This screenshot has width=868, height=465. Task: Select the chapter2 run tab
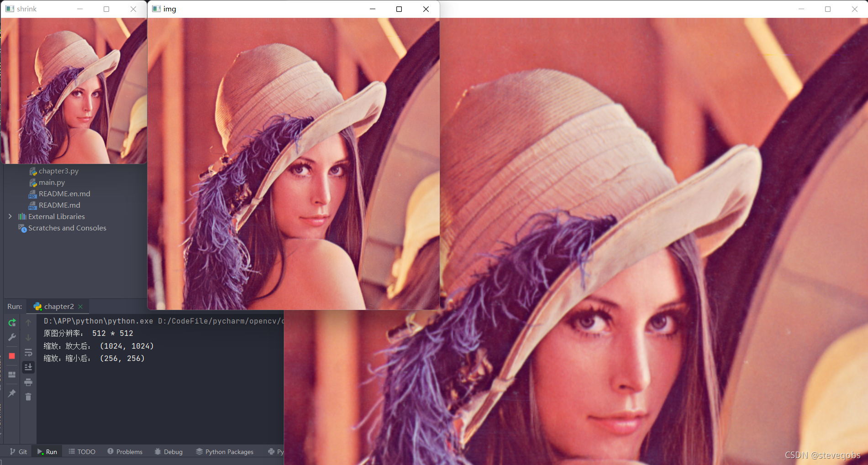(x=58, y=307)
